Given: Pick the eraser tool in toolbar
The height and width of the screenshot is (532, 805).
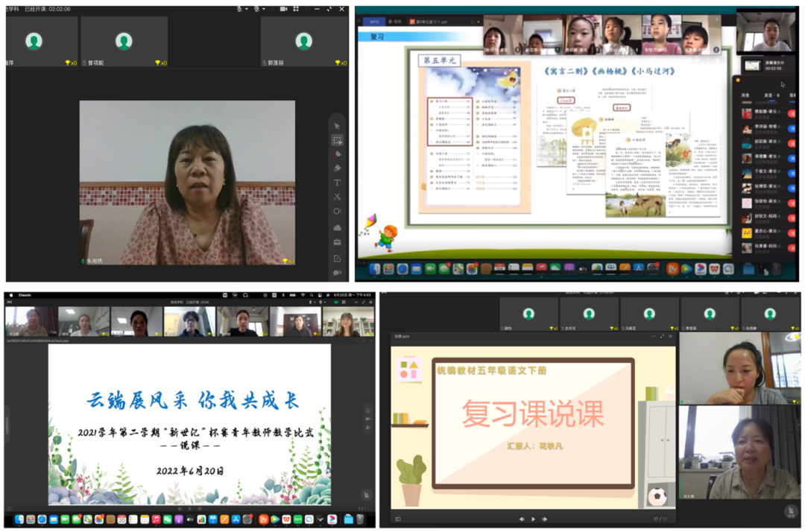Looking at the screenshot, I should 337,168.
